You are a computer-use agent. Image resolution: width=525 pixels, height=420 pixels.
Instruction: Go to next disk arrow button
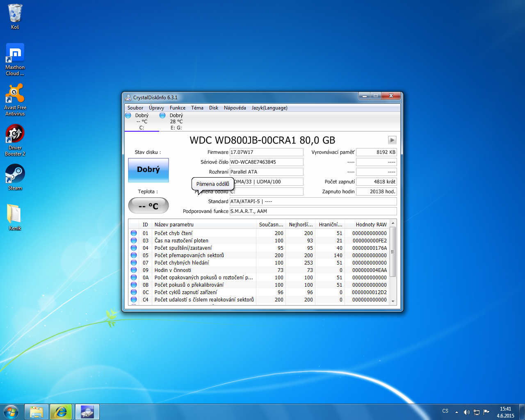392,140
